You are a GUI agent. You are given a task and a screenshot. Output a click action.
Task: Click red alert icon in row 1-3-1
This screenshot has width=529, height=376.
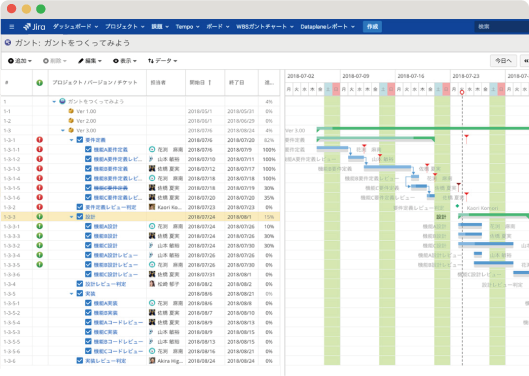click(40, 139)
